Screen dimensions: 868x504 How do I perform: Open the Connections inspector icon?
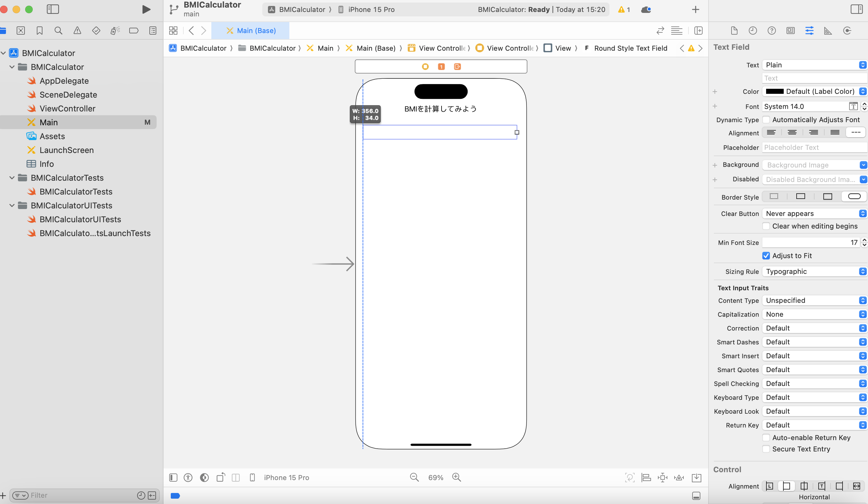847,31
